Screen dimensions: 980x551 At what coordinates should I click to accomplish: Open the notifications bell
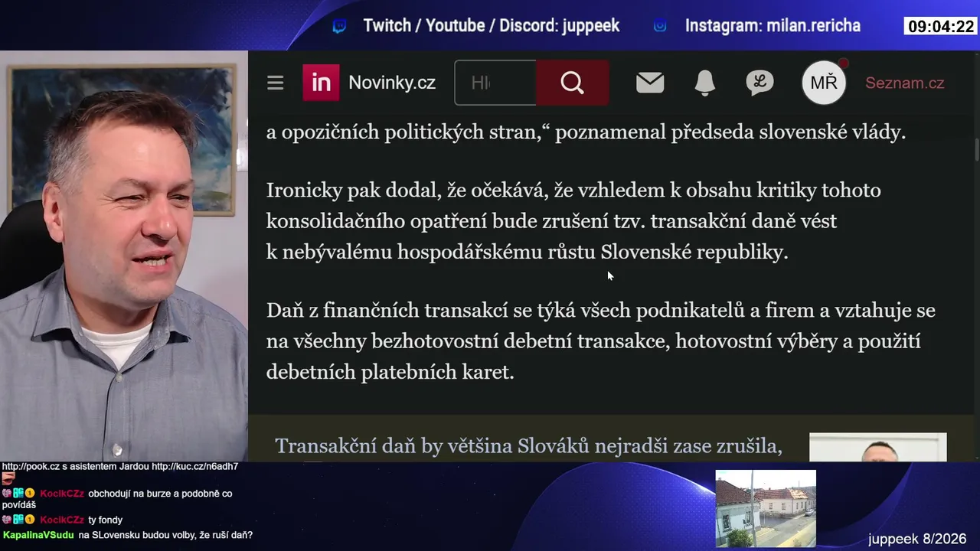pyautogui.click(x=704, y=83)
